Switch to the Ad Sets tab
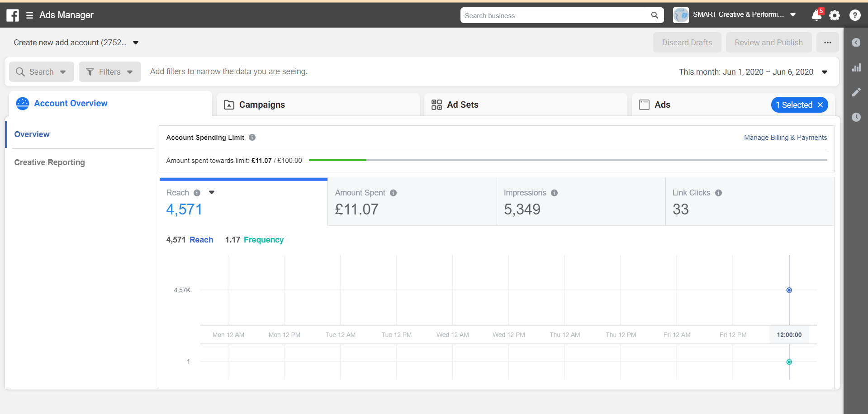 pyautogui.click(x=526, y=105)
